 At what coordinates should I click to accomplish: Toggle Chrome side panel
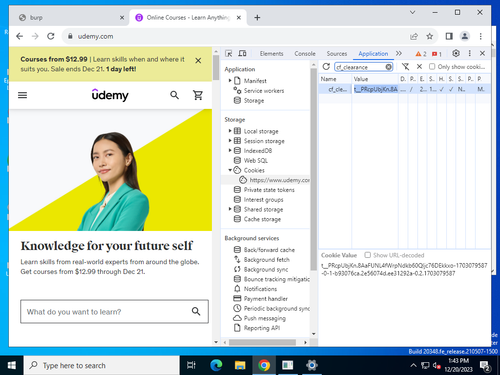click(449, 36)
